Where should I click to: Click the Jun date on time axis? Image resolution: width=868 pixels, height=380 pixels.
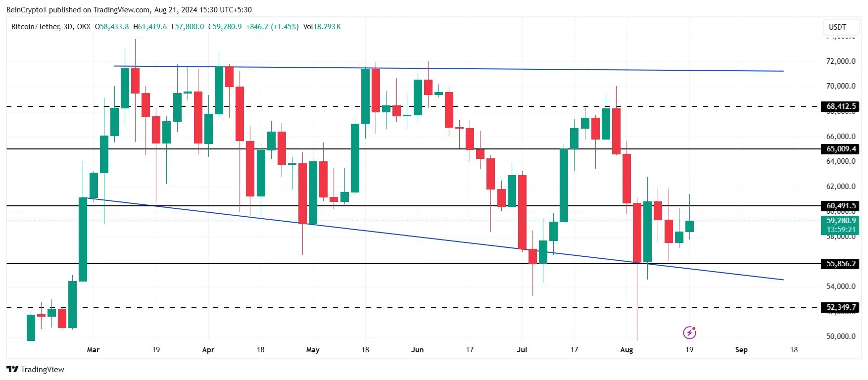[417, 350]
